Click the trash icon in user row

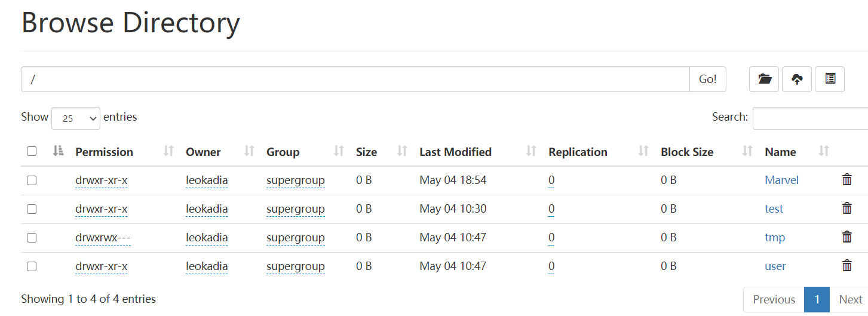tap(846, 266)
